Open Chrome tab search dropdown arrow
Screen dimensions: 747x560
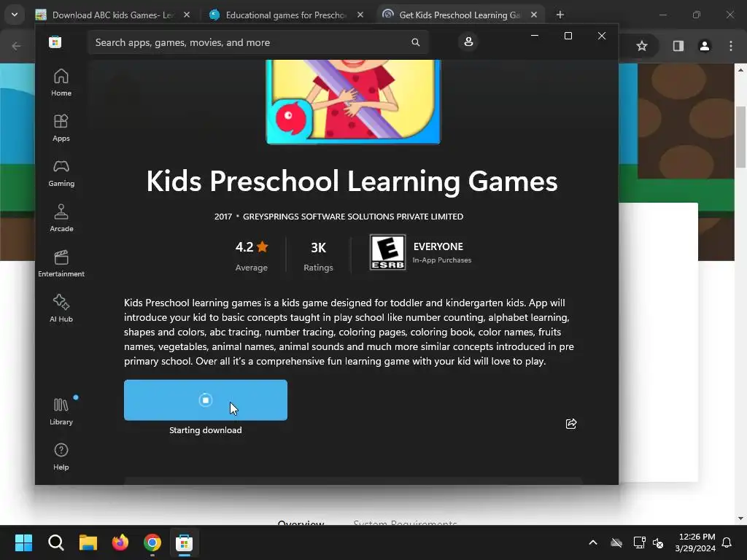point(15,15)
